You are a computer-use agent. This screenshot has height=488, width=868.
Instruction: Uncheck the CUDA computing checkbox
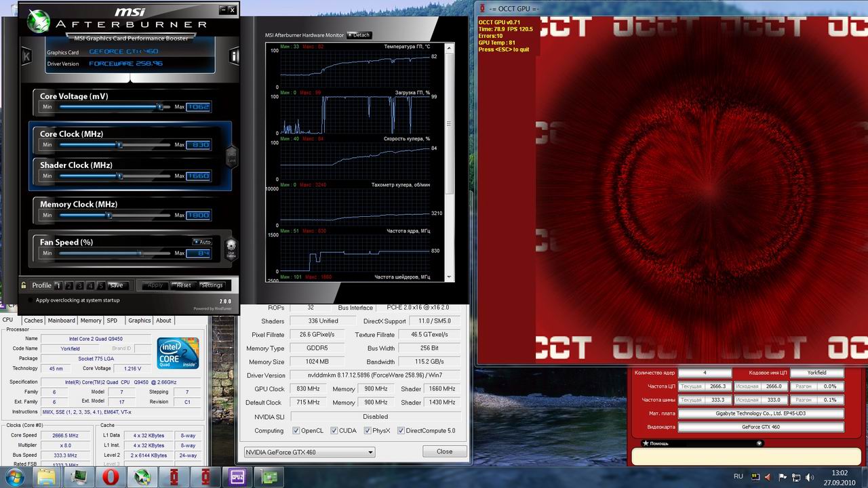click(334, 431)
